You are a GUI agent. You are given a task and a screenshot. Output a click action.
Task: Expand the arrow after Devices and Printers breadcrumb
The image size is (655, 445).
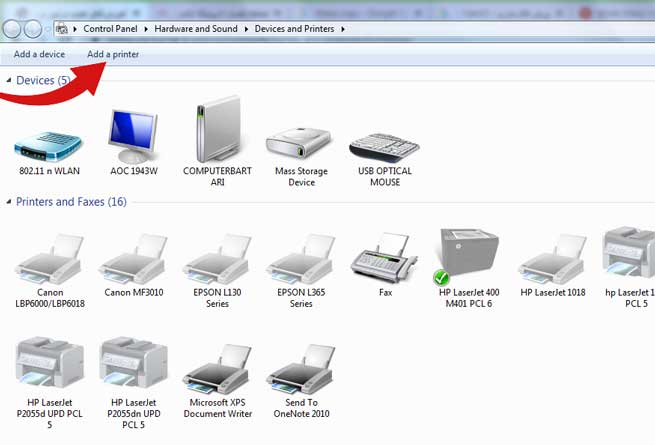[343, 29]
